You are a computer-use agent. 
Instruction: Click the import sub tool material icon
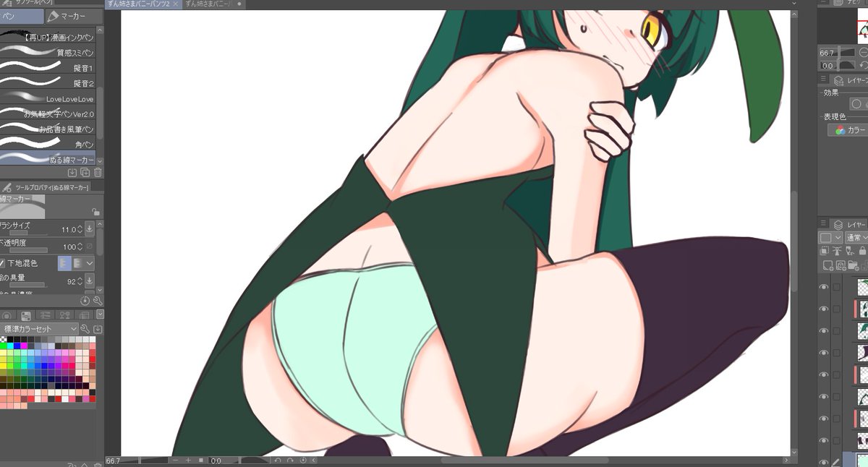click(x=72, y=173)
